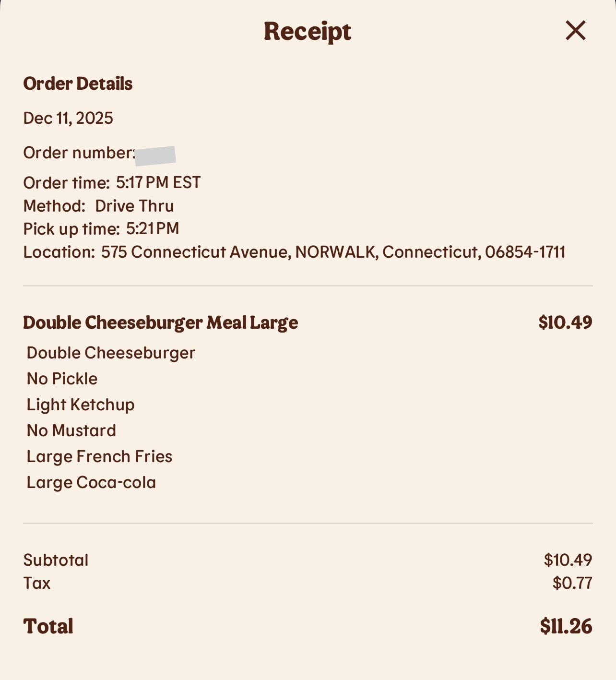Click the Subtotal amount $10.49
Viewport: 616px width, 680px height.
(x=568, y=560)
